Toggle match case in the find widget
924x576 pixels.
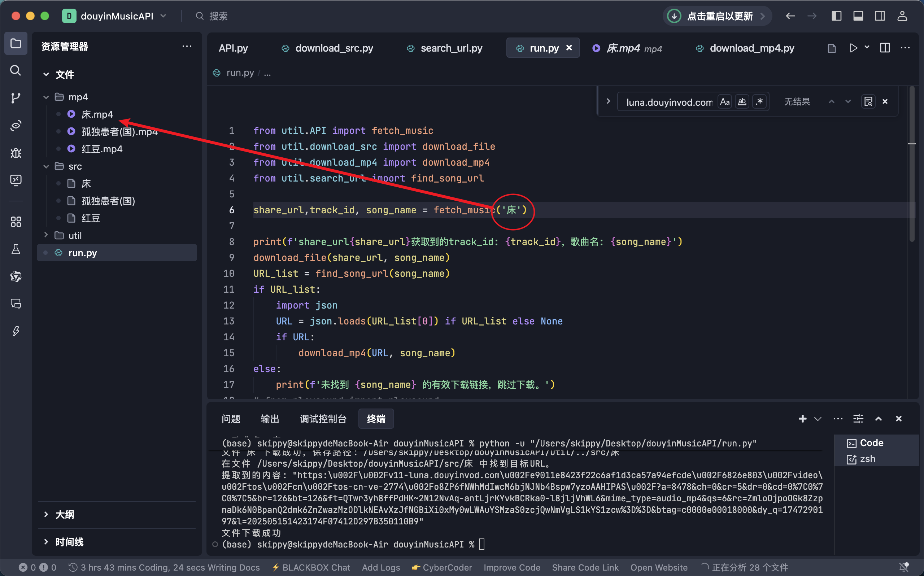(x=724, y=102)
